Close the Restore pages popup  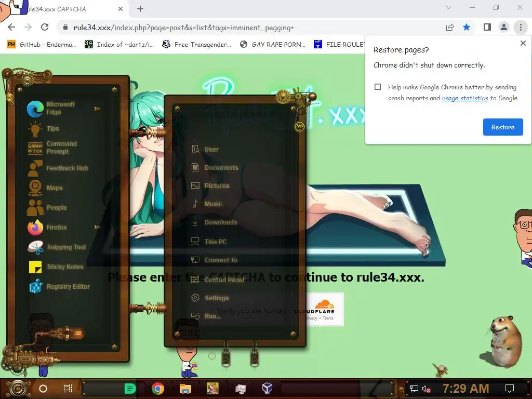click(523, 43)
